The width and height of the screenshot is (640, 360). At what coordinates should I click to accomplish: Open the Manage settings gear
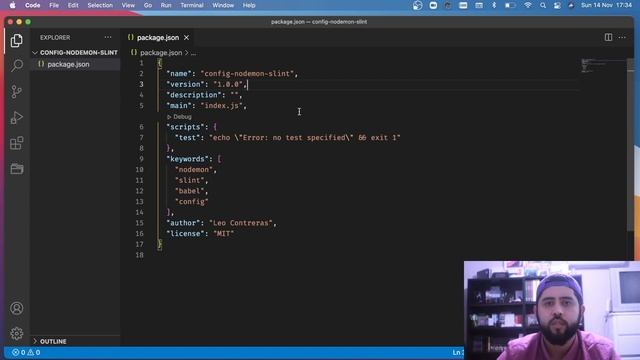coord(17,333)
